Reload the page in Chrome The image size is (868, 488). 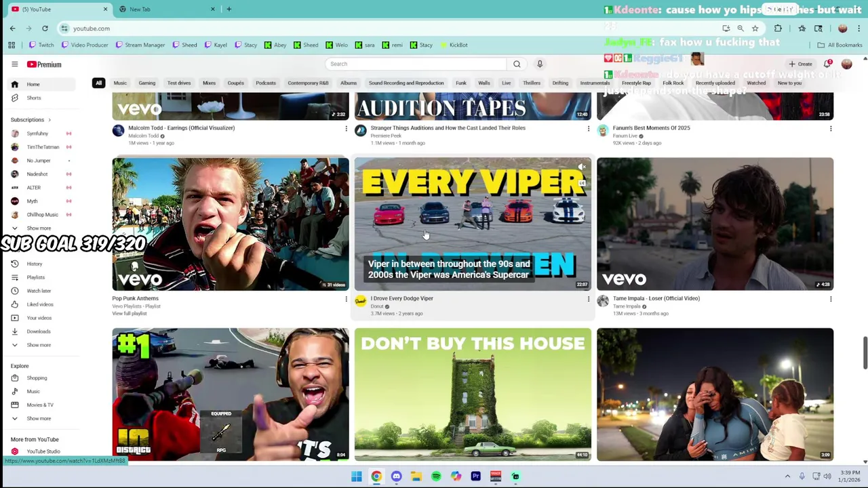(45, 28)
